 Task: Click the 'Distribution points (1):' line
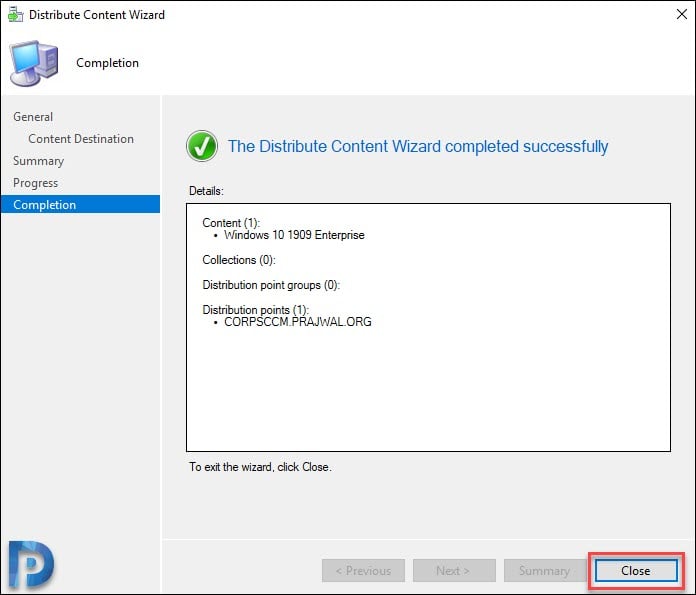point(256,309)
